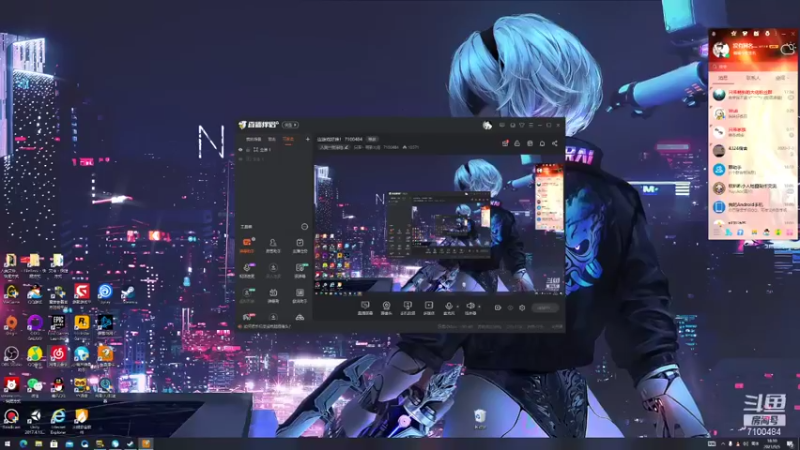This screenshot has height=450, width=800.
Task: Expand microphone options arrow
Action: point(458,307)
